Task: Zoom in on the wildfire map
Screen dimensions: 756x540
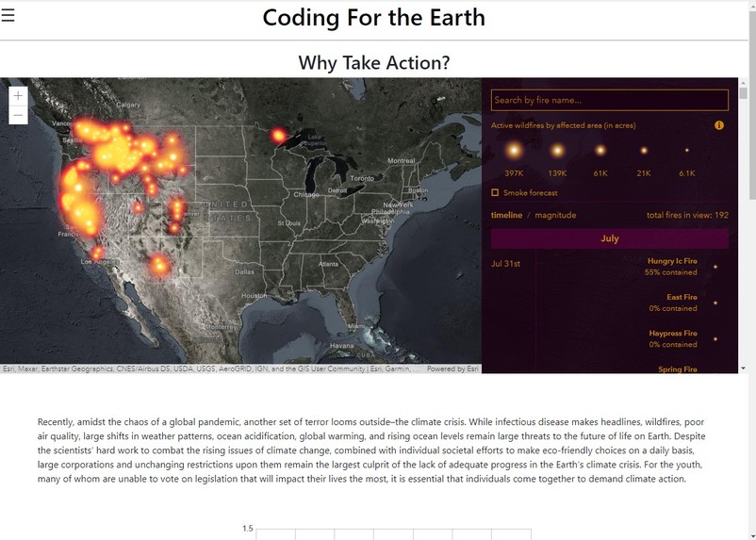Action: click(x=18, y=95)
